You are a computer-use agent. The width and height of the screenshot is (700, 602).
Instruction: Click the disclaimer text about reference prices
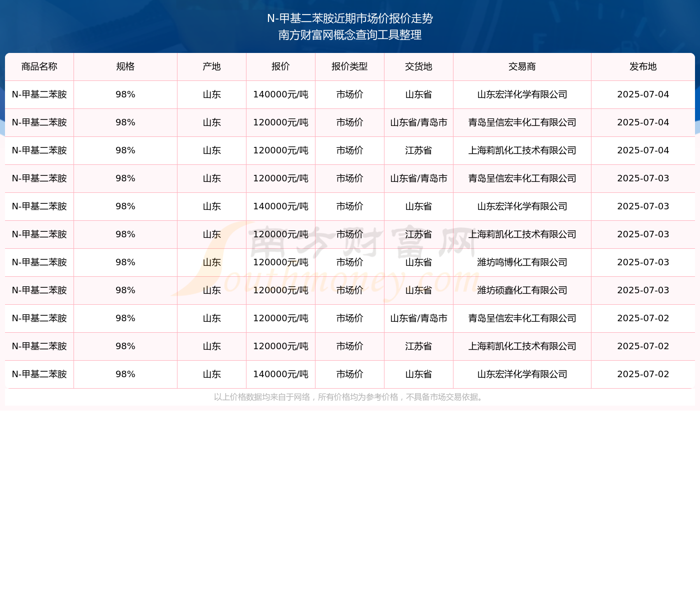click(350, 397)
